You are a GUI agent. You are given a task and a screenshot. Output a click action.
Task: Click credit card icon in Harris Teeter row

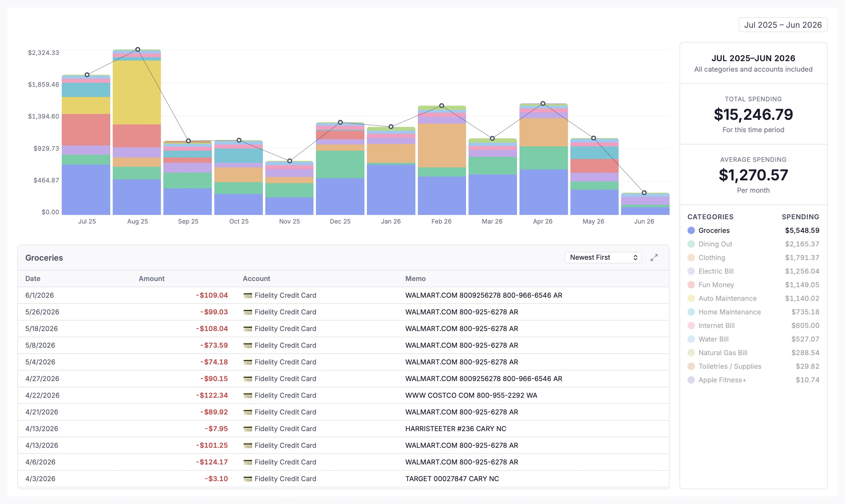pyautogui.click(x=248, y=429)
